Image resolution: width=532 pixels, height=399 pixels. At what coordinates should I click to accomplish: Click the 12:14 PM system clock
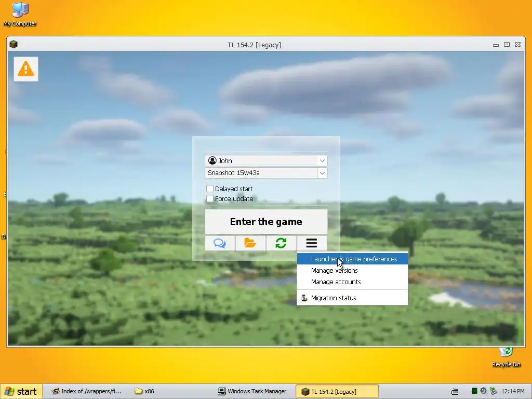(513, 392)
